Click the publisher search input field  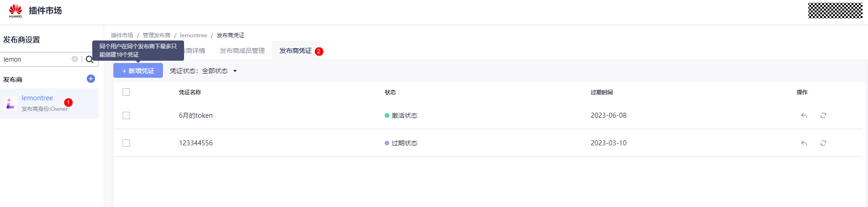tap(36, 59)
